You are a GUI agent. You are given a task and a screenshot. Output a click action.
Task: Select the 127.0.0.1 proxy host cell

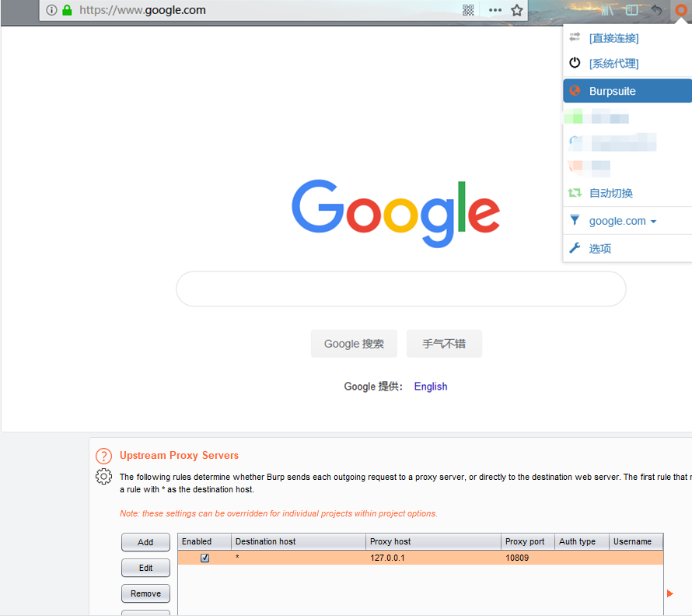(x=433, y=558)
